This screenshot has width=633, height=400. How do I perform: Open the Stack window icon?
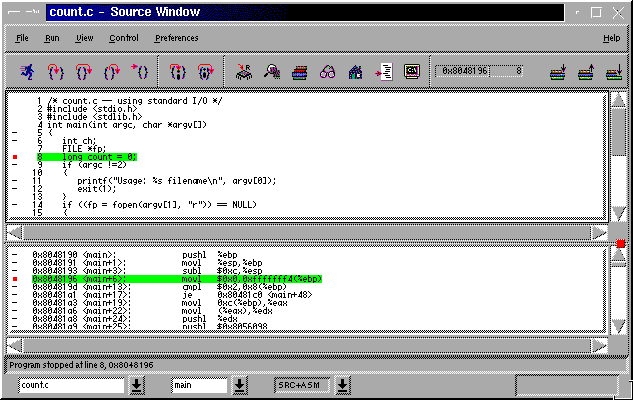(x=299, y=71)
